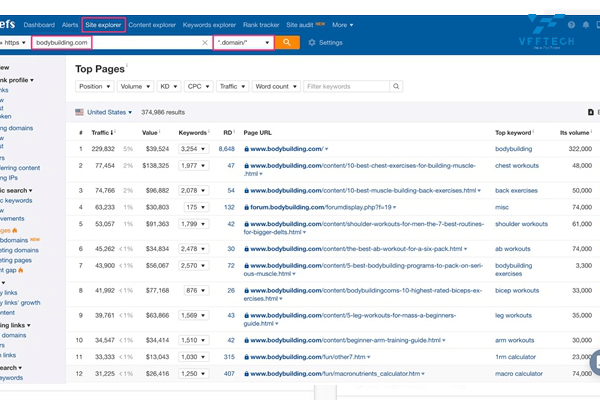The image size is (600, 400).
Task: Change the United States country selector
Action: pyautogui.click(x=109, y=112)
